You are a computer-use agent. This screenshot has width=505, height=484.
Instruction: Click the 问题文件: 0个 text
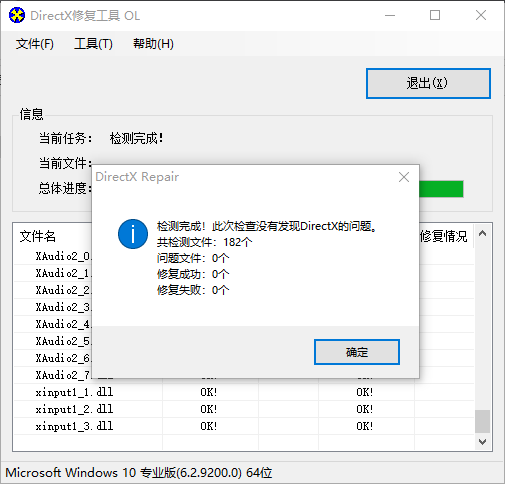193,258
